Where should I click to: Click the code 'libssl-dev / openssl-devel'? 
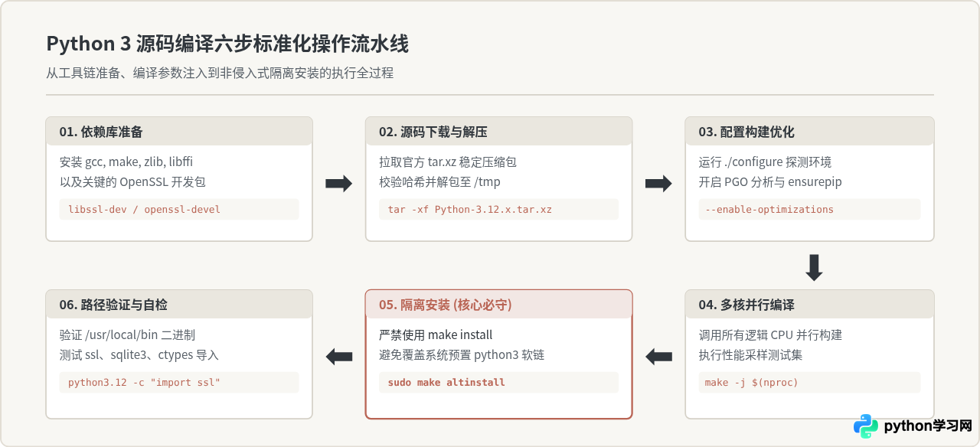(x=144, y=210)
